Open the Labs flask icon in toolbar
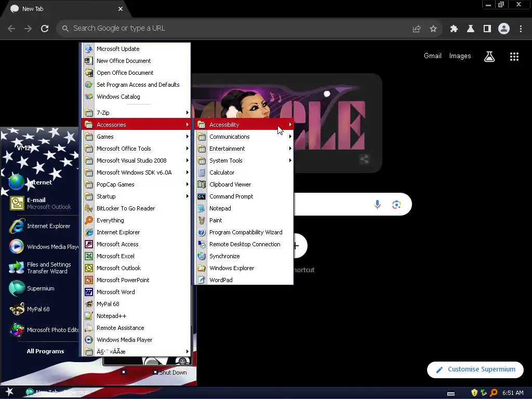 pyautogui.click(x=471, y=29)
